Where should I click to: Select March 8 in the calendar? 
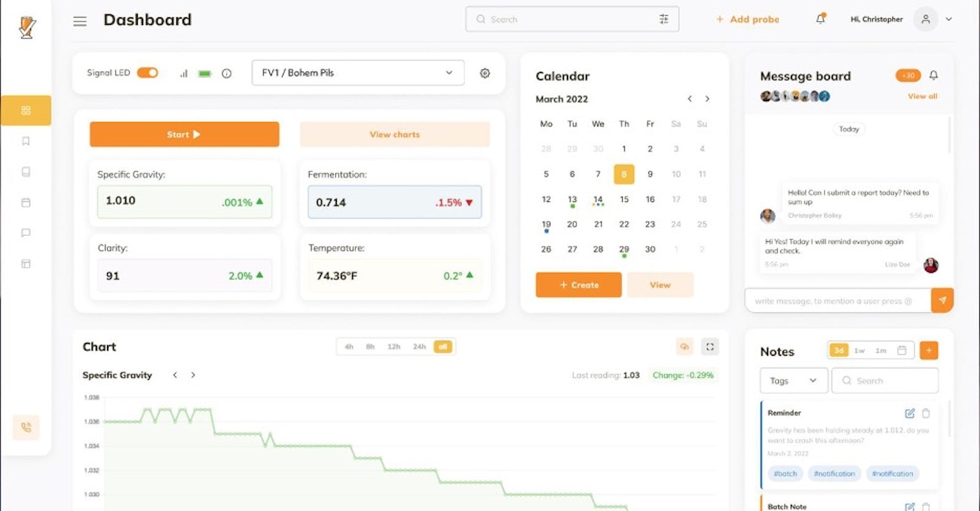pos(624,174)
